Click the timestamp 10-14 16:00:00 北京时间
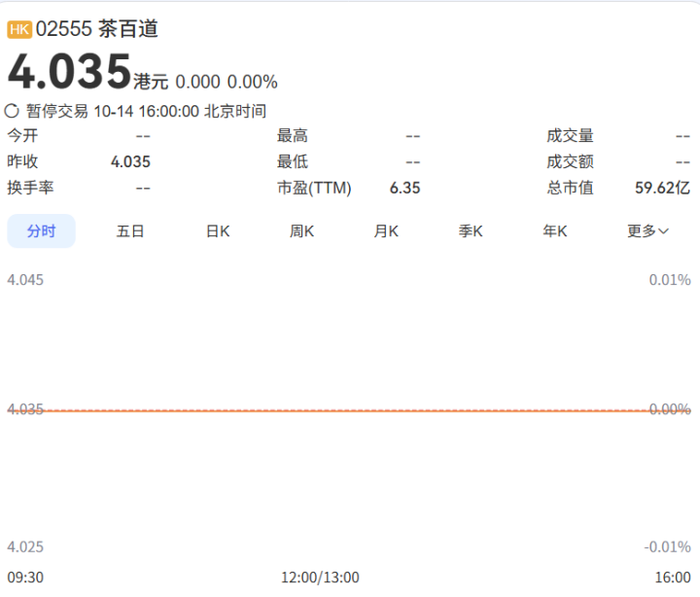Screen dimensions: 700x597 pyautogui.click(x=180, y=111)
